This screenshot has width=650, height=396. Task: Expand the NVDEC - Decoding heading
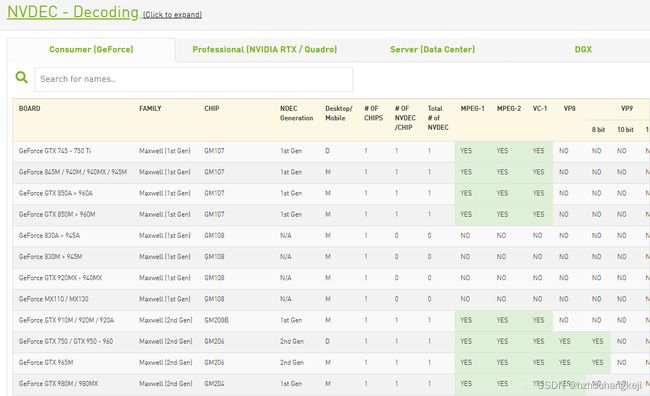[73, 12]
